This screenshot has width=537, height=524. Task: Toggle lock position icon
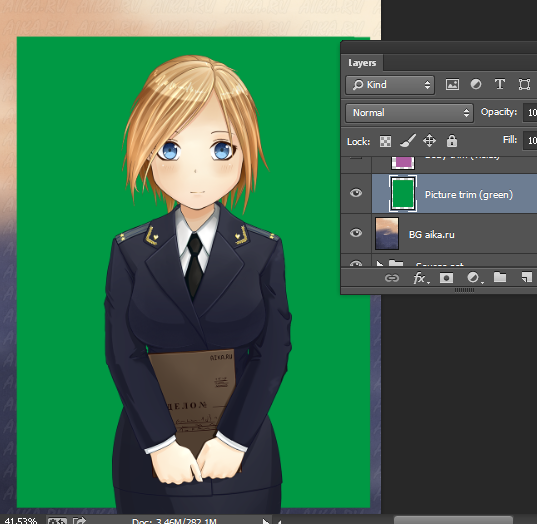(x=429, y=141)
